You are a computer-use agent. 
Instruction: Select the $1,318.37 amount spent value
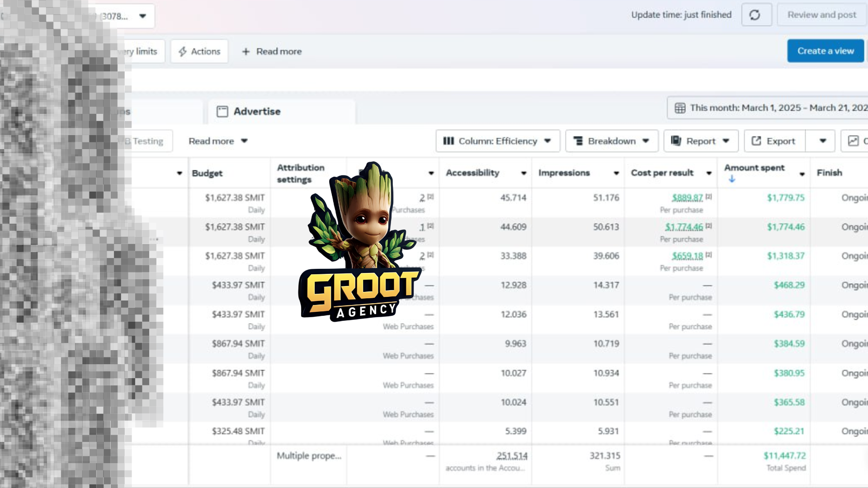point(786,256)
